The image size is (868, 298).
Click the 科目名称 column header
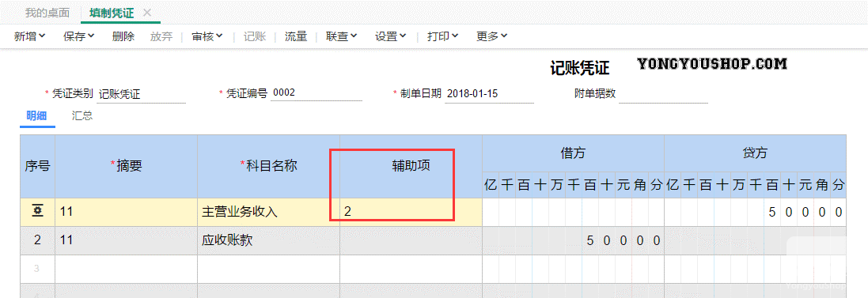click(x=268, y=166)
